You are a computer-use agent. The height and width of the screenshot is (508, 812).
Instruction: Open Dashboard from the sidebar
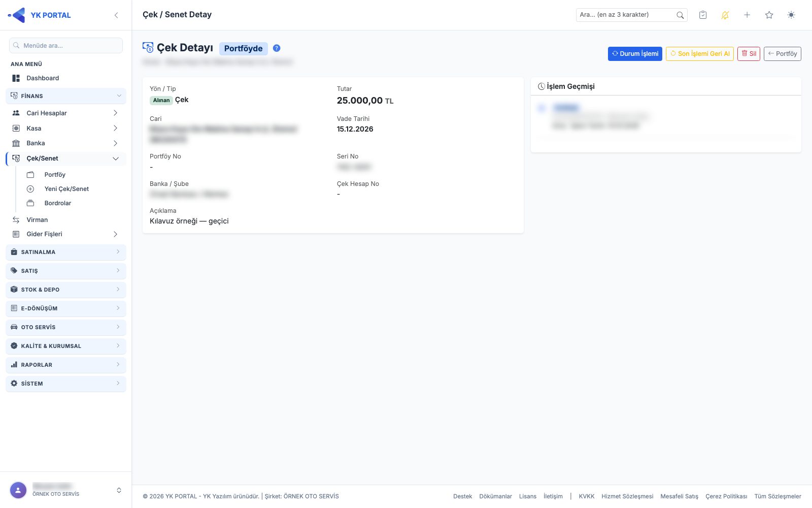point(66,78)
